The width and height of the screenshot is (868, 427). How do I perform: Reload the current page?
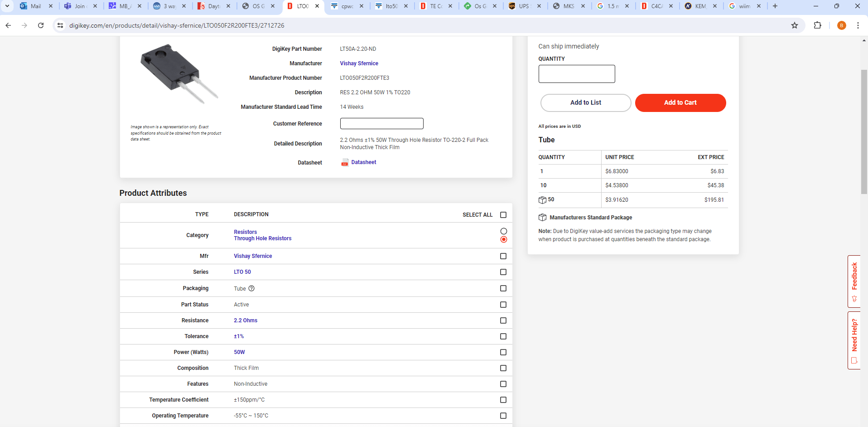[x=41, y=25]
